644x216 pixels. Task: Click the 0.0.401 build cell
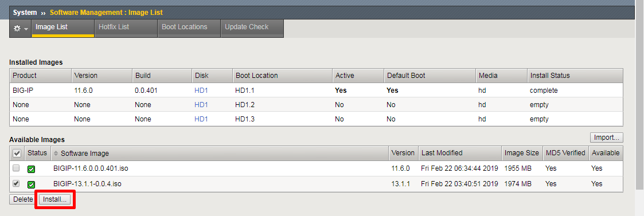(146, 91)
